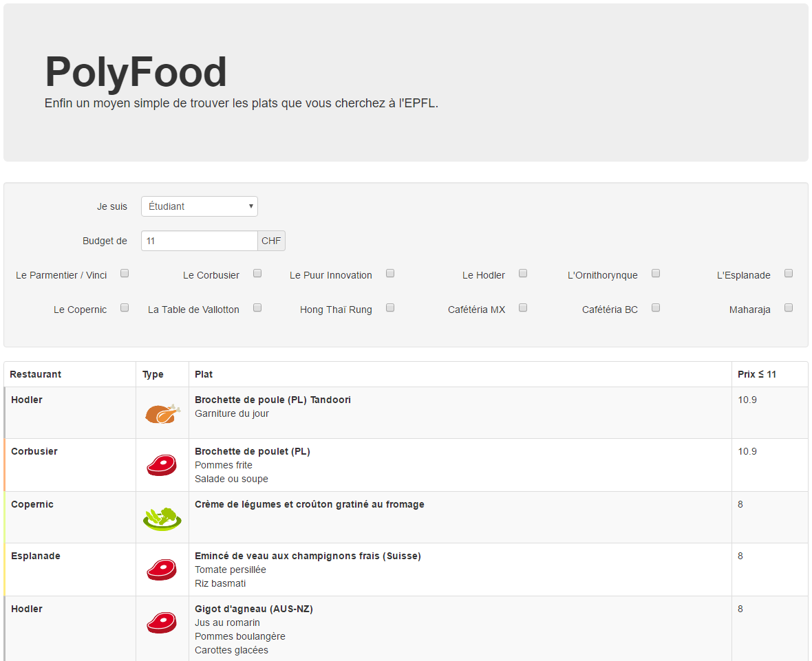Click the 10.9 price for Brochette de poulet
The height and width of the screenshot is (661, 812).
point(747,451)
